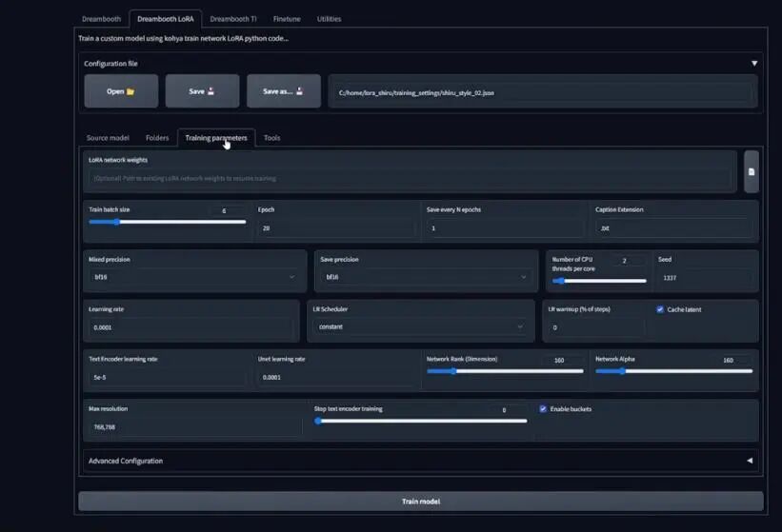Screen dimensions: 782x532
Task: Click the Save every N epochs field
Action: [505, 228]
